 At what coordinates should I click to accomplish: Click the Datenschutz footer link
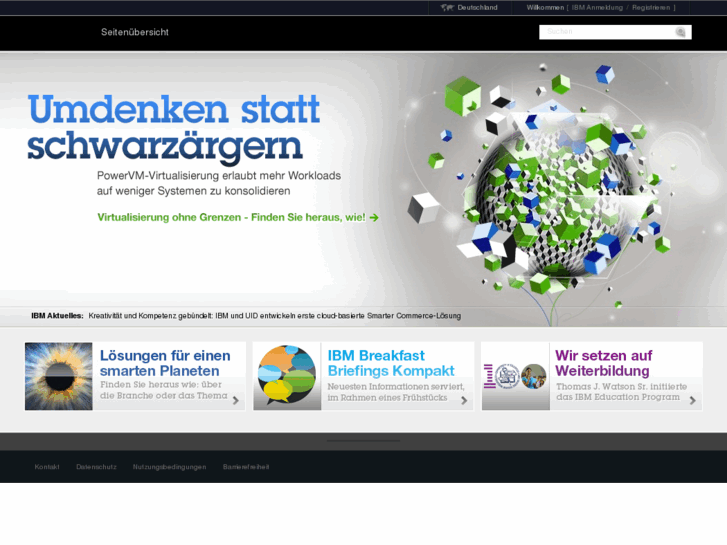[x=96, y=467]
